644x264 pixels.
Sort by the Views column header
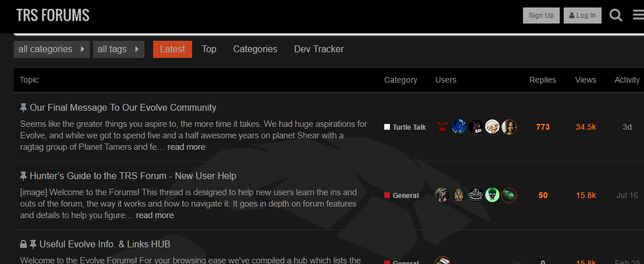coord(586,80)
